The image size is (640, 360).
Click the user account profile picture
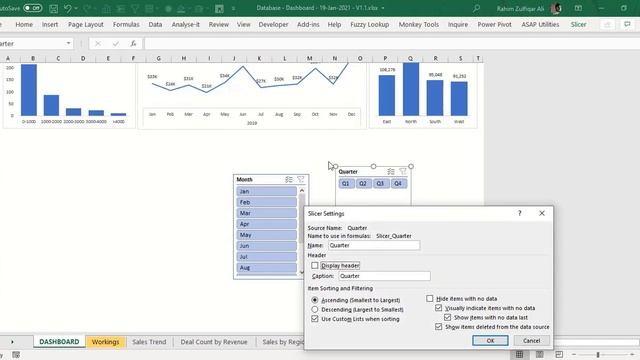(557, 8)
